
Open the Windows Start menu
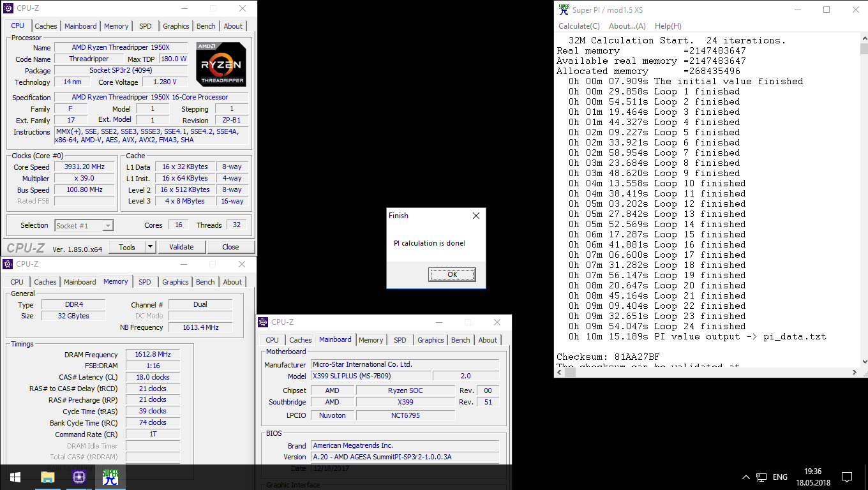coord(15,477)
